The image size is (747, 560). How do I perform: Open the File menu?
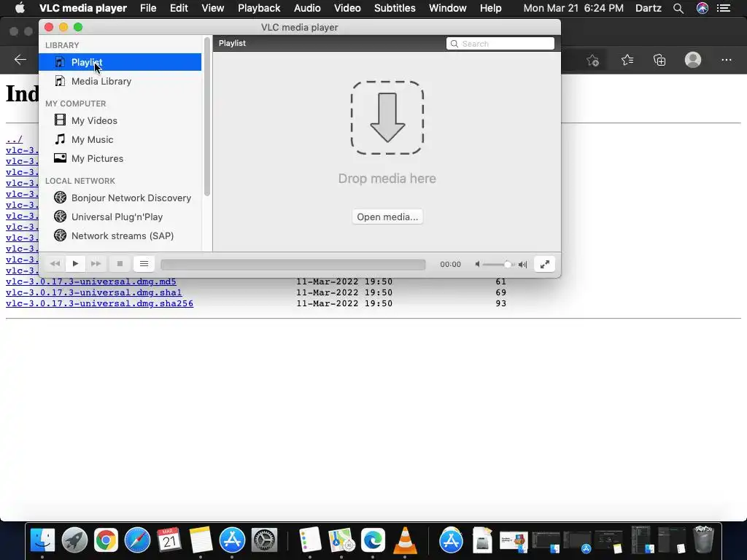[x=148, y=8]
